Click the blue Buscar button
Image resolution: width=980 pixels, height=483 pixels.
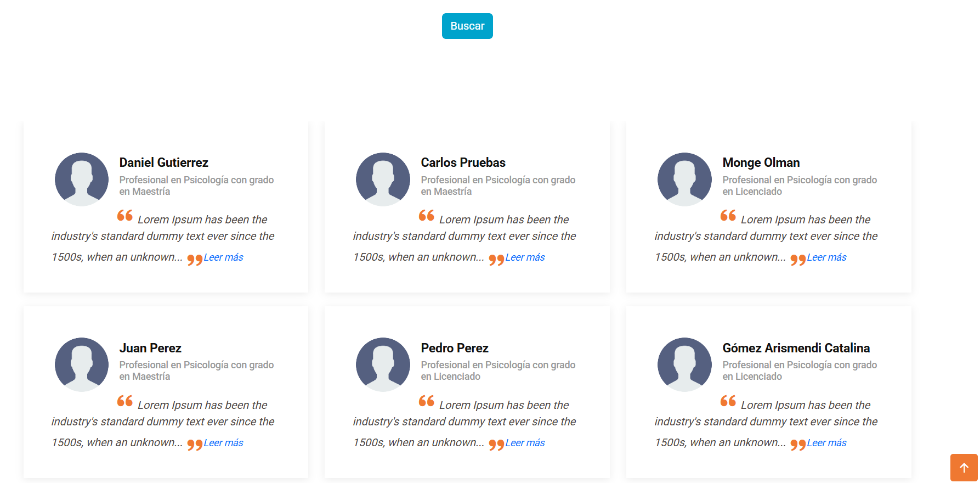[x=467, y=26]
